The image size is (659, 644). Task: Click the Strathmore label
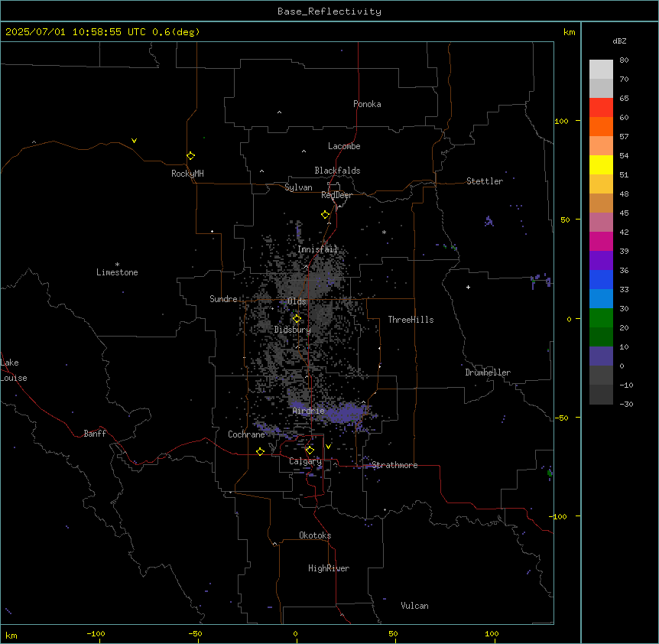point(394,465)
